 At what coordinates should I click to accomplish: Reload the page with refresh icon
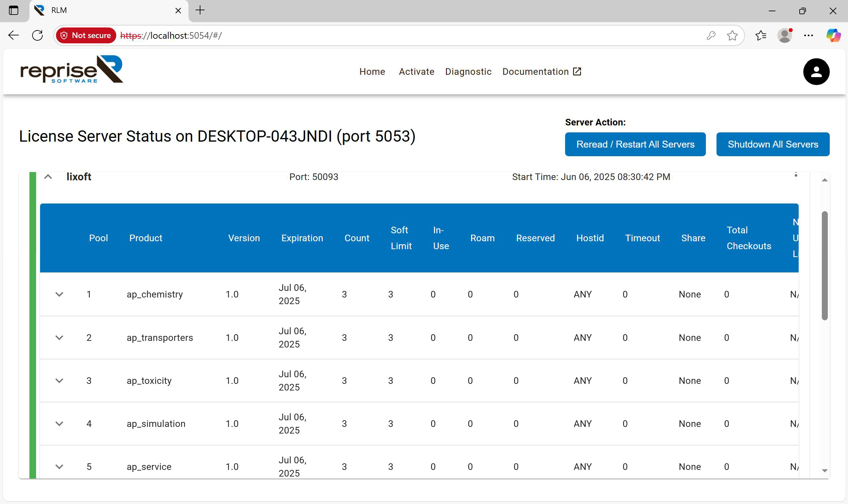37,35
